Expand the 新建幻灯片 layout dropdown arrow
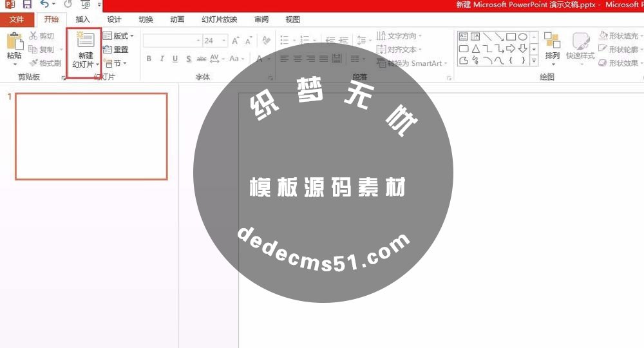This screenshot has width=644, height=348. [97, 65]
